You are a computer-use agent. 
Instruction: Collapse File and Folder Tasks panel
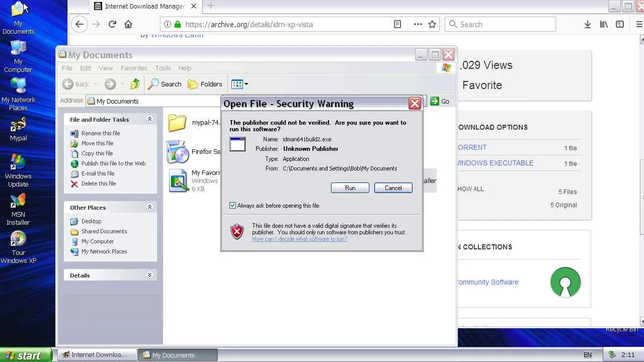149,119
